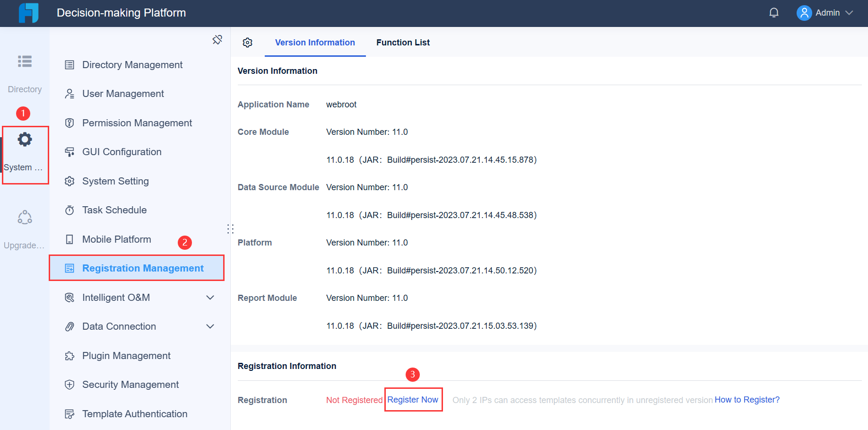Screen dimensions: 868x430
Task: Click the Register Now link
Action: pyautogui.click(x=413, y=400)
